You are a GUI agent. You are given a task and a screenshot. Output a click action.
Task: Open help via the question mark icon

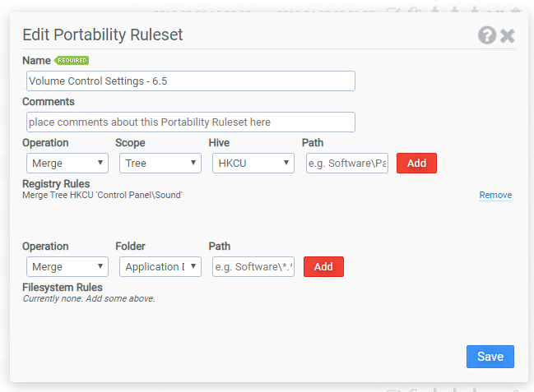tap(487, 35)
